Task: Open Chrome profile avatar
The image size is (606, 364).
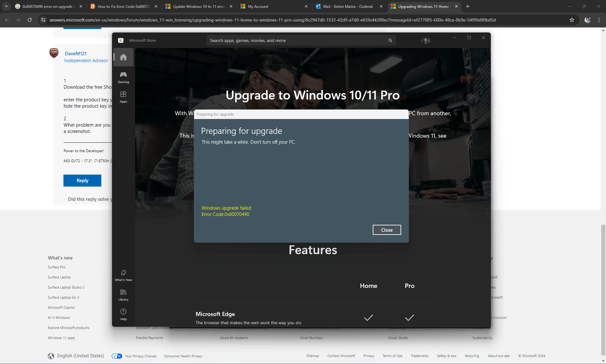Action: coord(587,20)
